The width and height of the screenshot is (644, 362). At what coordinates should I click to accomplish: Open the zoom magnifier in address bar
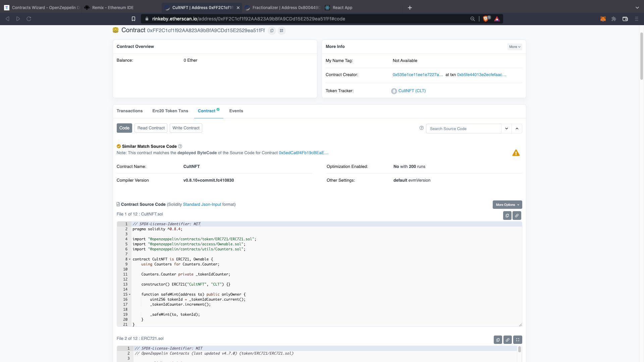point(473,19)
